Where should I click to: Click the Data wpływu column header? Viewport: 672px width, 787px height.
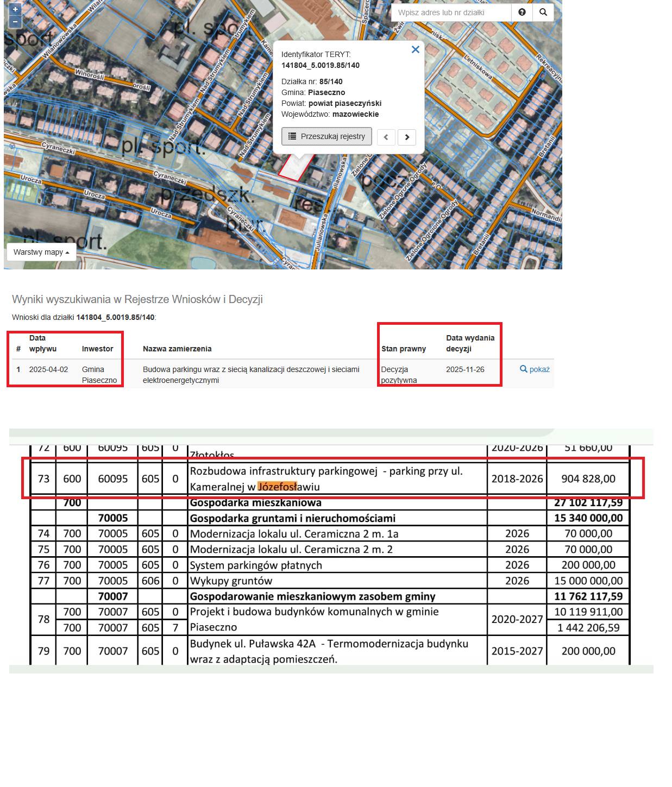[42, 343]
